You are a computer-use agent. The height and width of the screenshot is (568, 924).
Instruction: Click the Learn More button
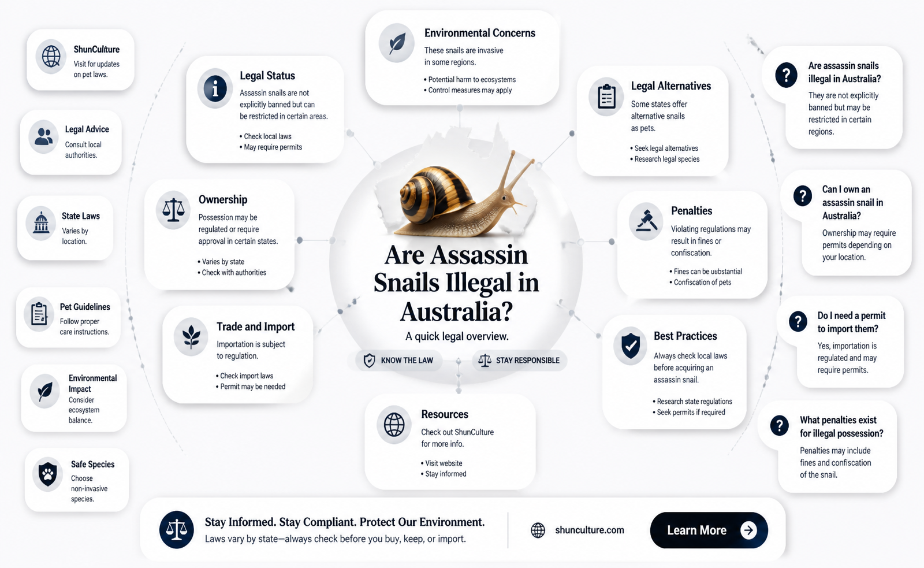pos(709,530)
